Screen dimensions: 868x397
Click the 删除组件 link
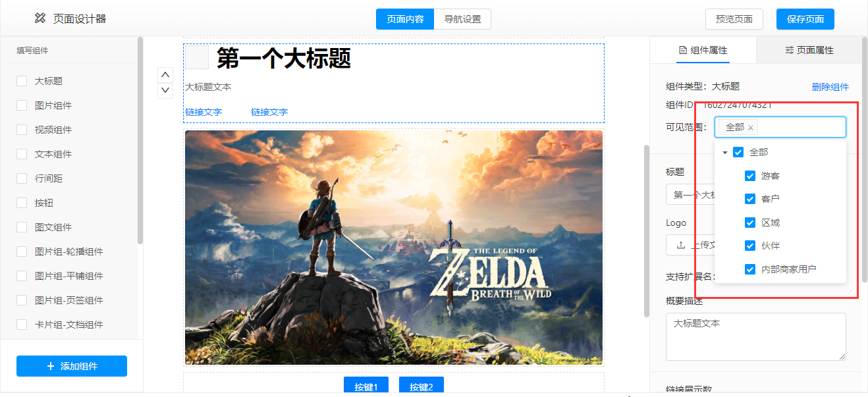(x=830, y=87)
